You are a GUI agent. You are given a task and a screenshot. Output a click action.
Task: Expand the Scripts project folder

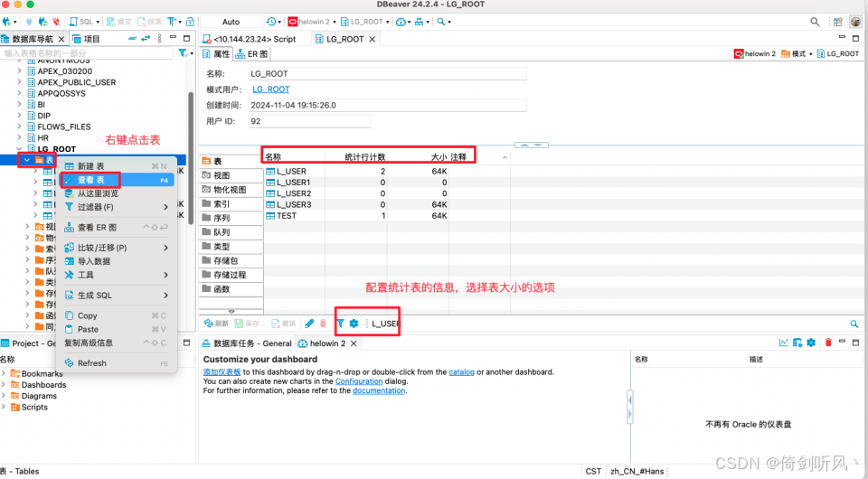click(5, 407)
